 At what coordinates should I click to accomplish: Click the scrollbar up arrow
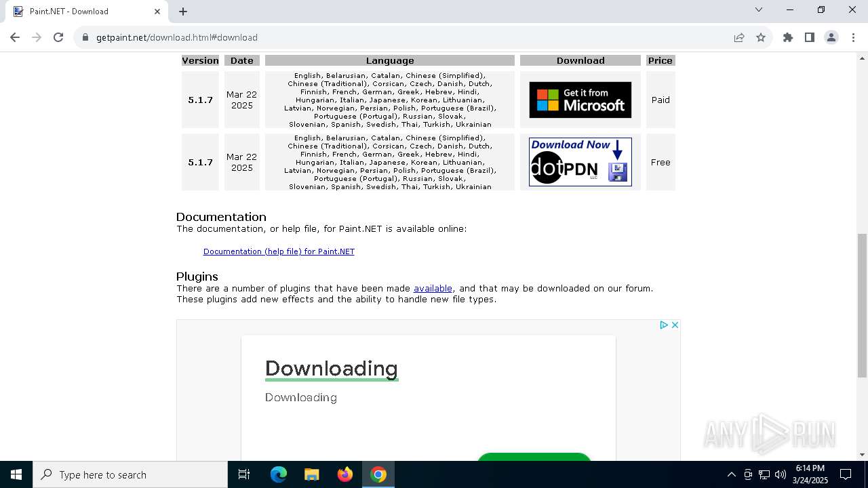point(862,58)
